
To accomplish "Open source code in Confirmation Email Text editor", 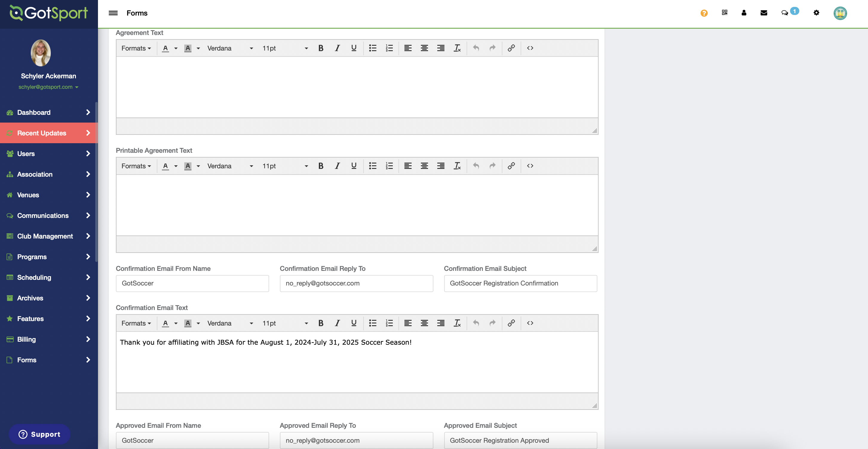I will click(x=530, y=323).
